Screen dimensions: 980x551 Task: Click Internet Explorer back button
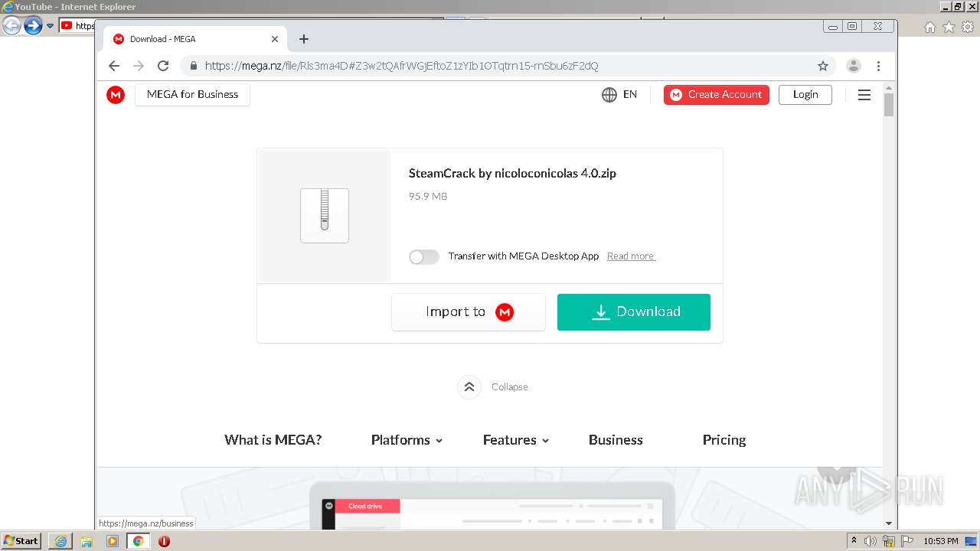tap(11, 26)
